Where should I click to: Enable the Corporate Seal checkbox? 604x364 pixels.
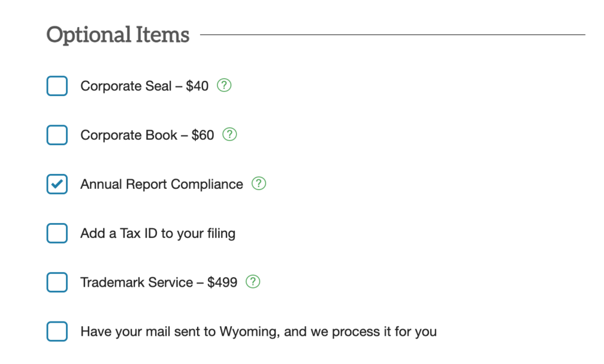pos(57,86)
